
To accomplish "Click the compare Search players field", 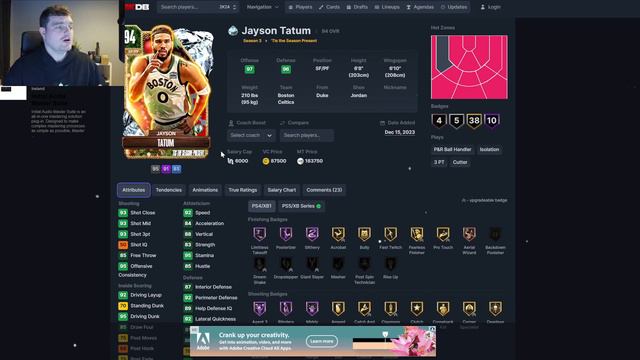I will [x=307, y=136].
